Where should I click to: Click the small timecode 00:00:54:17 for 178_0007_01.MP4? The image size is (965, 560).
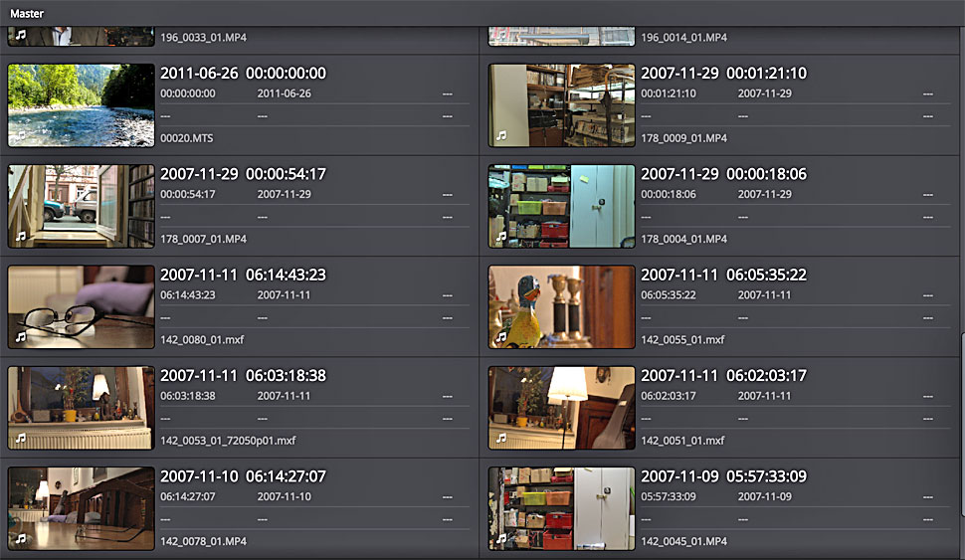point(188,195)
